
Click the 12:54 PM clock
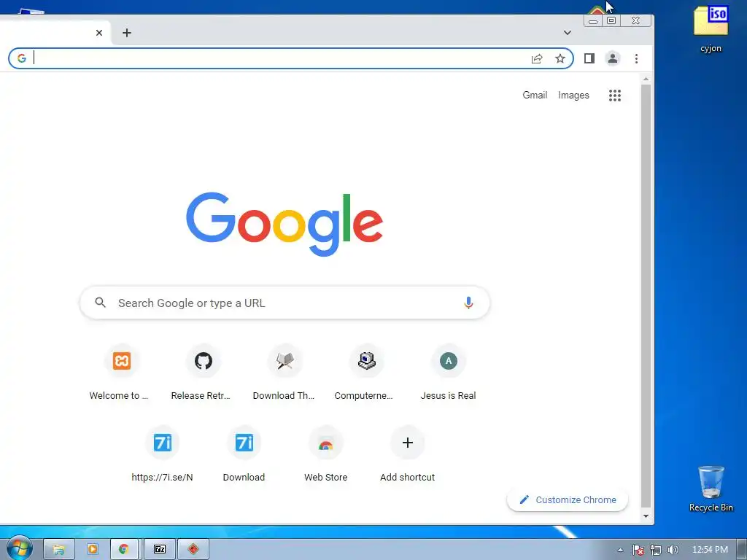(x=710, y=550)
